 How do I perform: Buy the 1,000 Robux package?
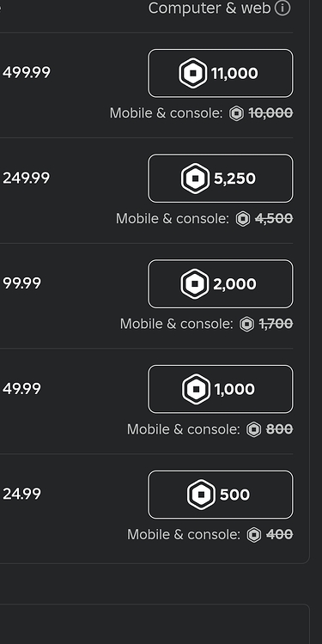221,389
